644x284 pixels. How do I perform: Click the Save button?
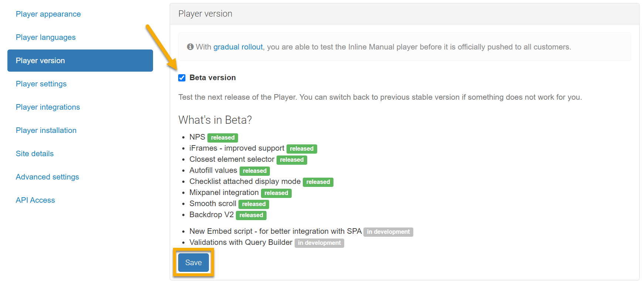click(x=193, y=263)
